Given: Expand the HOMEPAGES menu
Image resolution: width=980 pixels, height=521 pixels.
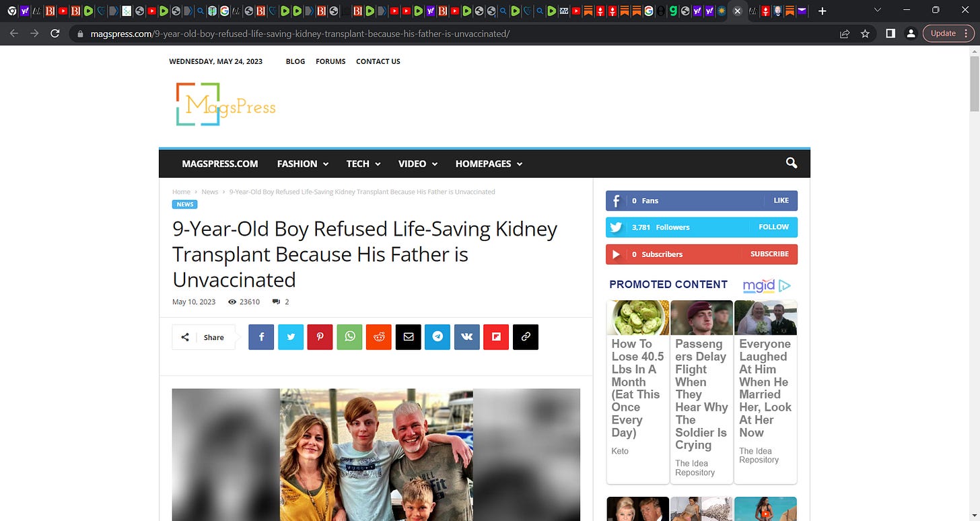Looking at the screenshot, I should click(x=489, y=164).
